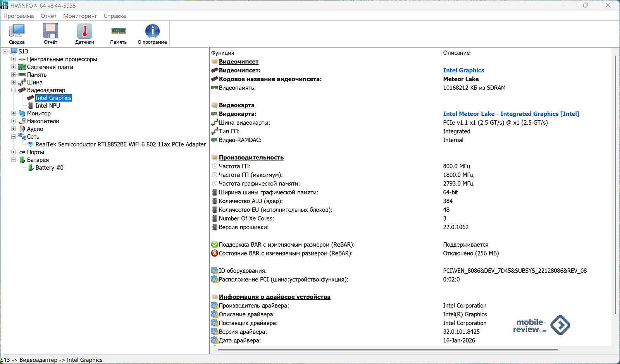Select the Intel NPU chip item
The height and width of the screenshot is (364, 620).
point(48,106)
